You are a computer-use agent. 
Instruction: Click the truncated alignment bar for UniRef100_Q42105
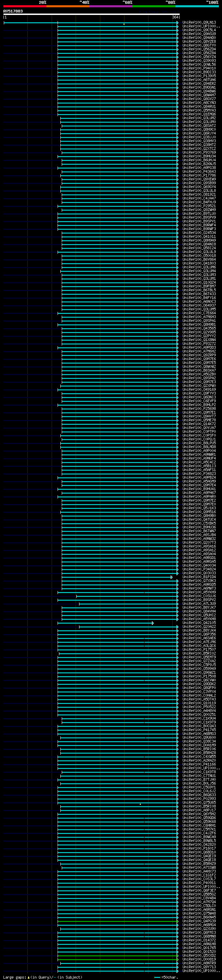pyautogui.click(x=105, y=623)
